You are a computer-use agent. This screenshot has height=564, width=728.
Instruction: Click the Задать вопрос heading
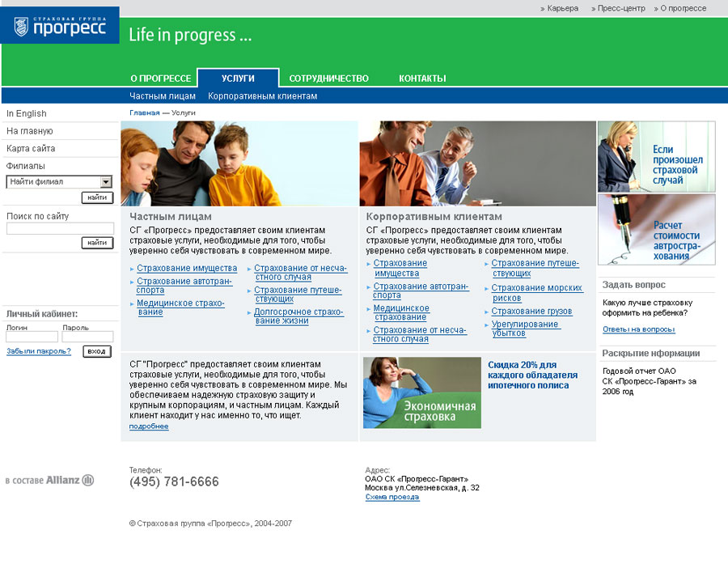pyautogui.click(x=633, y=285)
